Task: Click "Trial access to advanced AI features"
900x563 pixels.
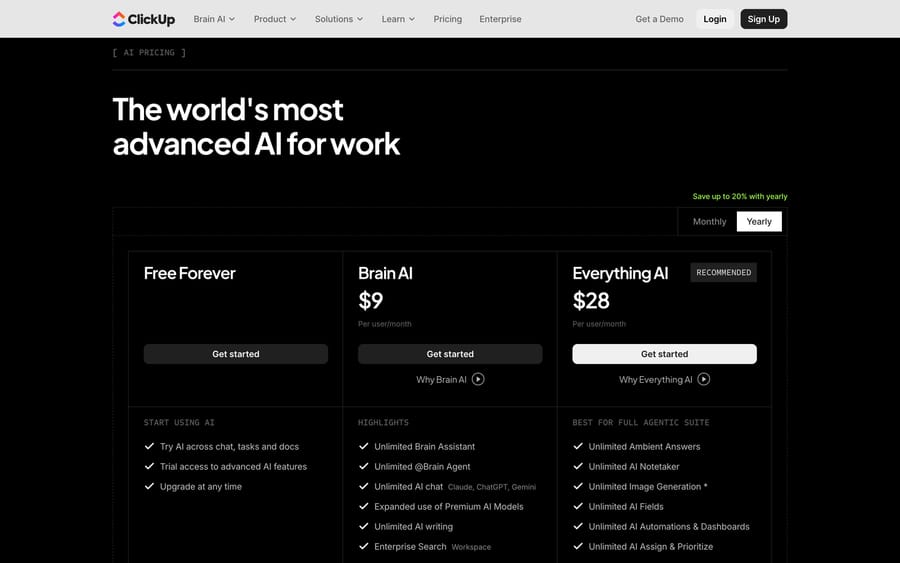Action: 234,467
